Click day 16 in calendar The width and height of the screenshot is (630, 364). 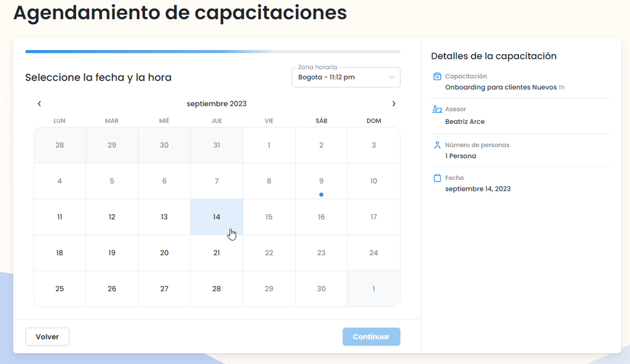point(321,217)
